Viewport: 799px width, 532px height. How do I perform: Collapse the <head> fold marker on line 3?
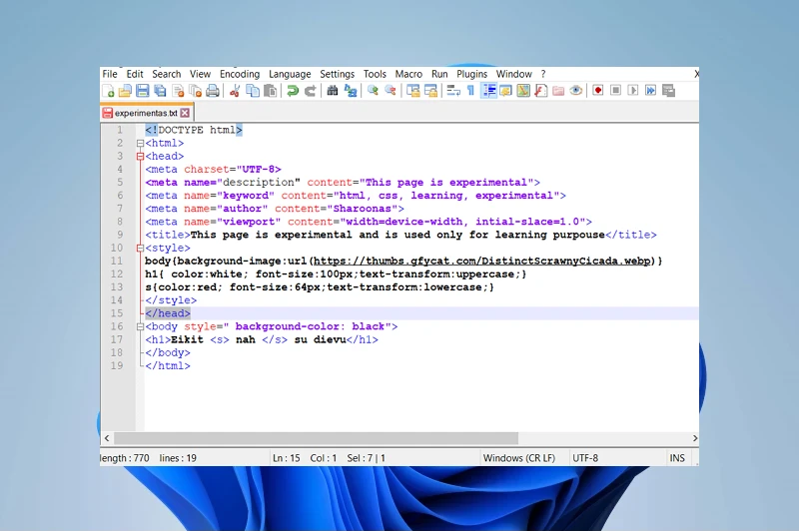tap(140, 157)
